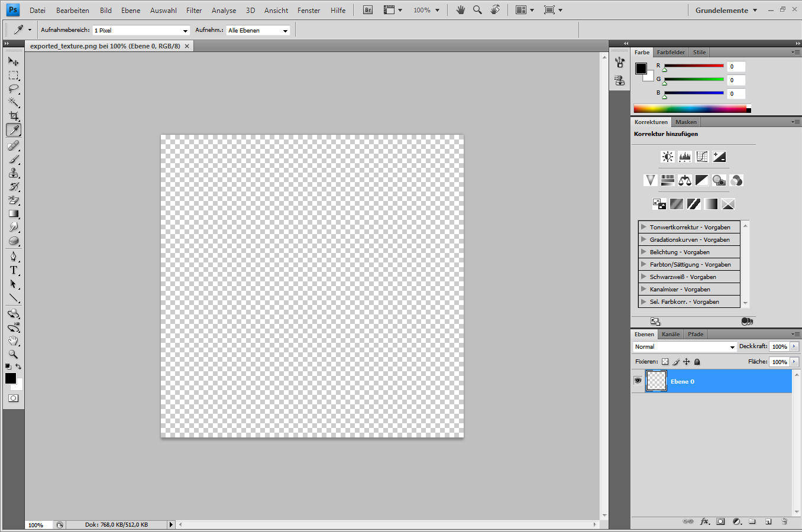Screen dimensions: 802x532
Task: Expand Farbton/Sättigung - Vorgaben
Action: coord(643,264)
